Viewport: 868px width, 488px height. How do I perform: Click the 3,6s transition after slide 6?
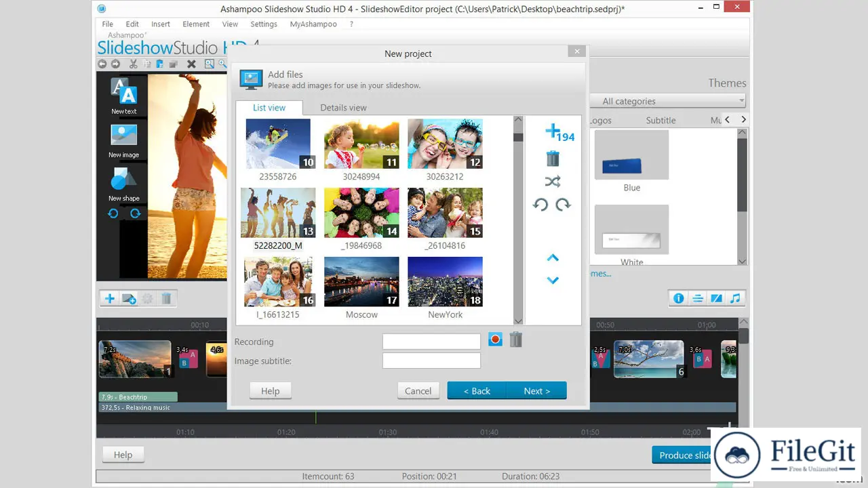click(701, 358)
